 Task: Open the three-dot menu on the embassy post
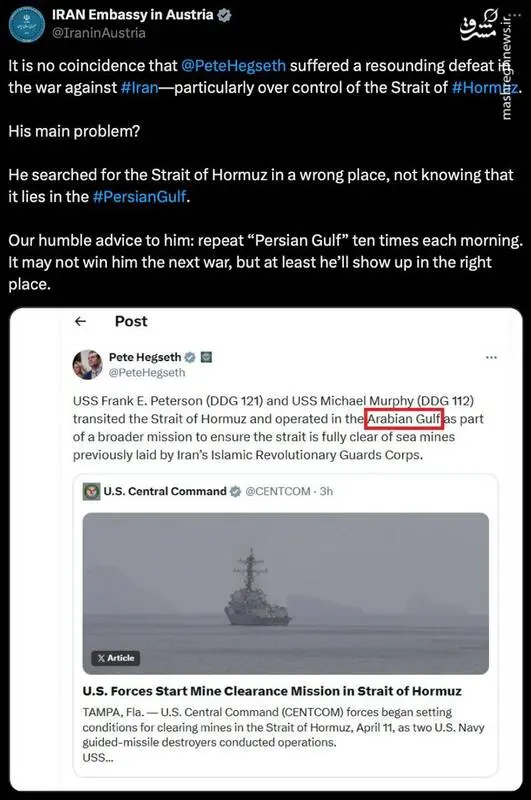tap(516, 14)
